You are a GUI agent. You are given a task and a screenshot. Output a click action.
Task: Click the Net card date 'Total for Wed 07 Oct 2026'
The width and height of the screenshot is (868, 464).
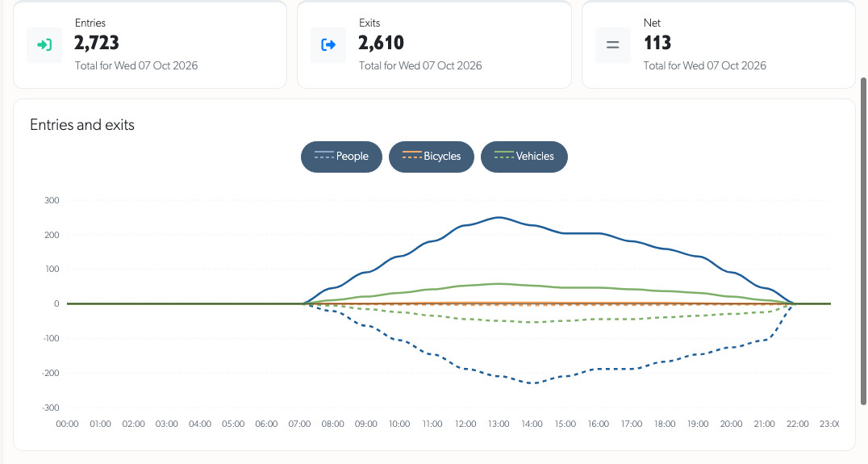click(x=705, y=65)
